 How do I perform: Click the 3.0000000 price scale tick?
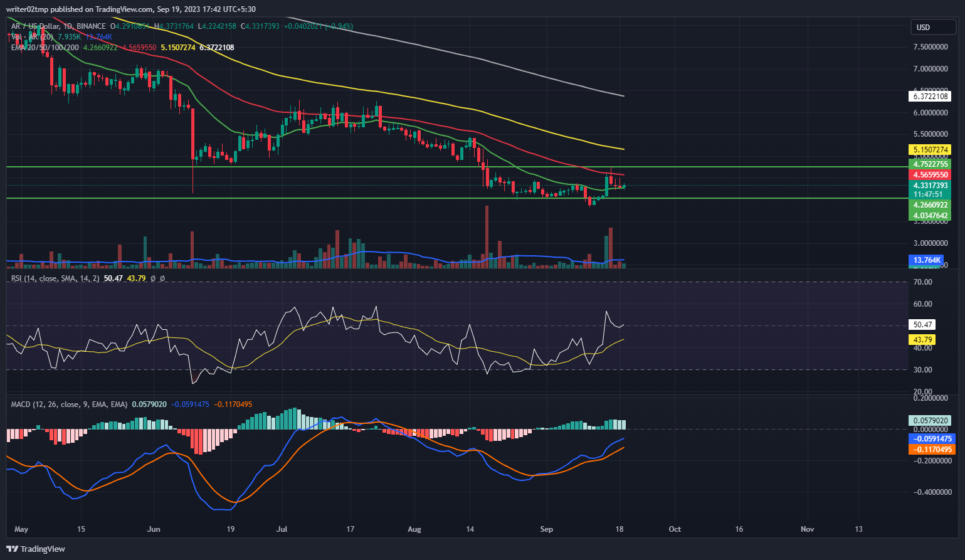[x=931, y=243]
